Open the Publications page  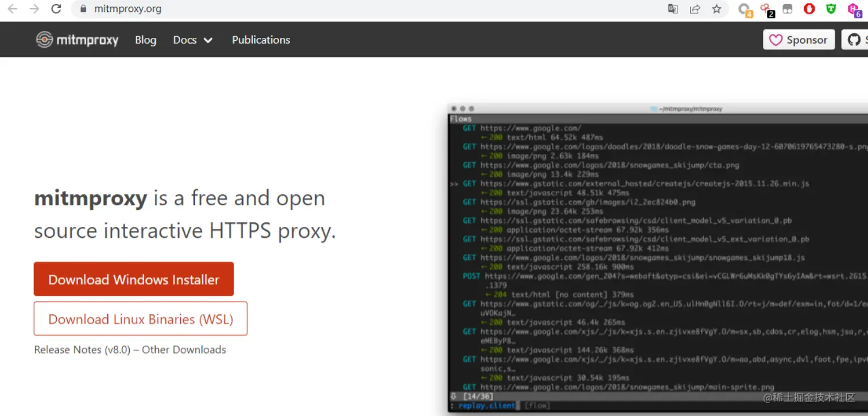tap(261, 40)
